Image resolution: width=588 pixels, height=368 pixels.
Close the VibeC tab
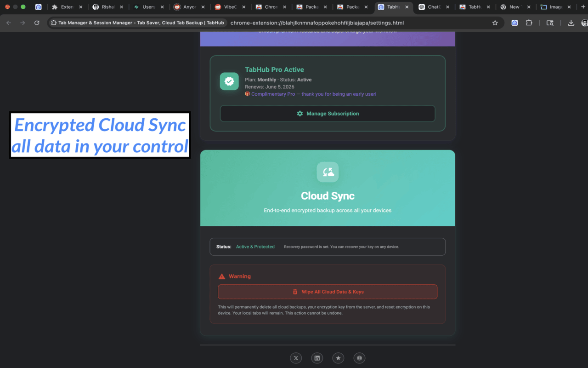(x=244, y=7)
